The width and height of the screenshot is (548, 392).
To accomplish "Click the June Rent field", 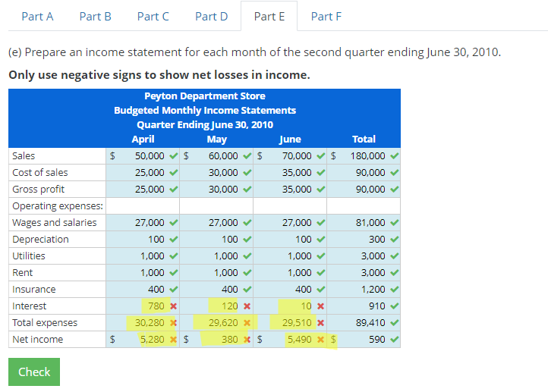I will click(x=290, y=273).
